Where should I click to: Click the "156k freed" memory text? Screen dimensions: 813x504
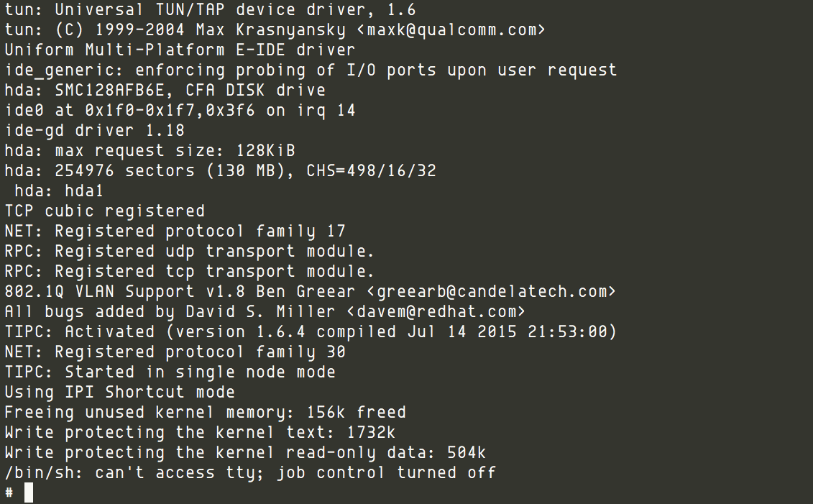tap(356, 412)
